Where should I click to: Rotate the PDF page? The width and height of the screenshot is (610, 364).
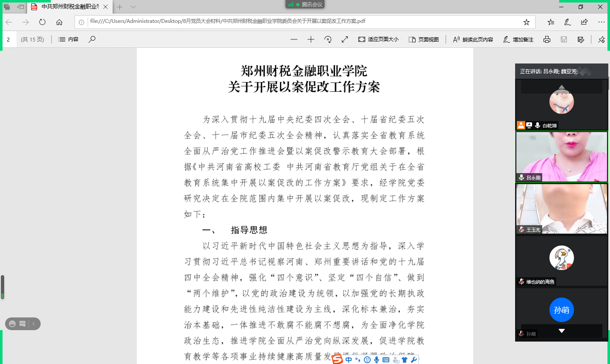(x=328, y=39)
